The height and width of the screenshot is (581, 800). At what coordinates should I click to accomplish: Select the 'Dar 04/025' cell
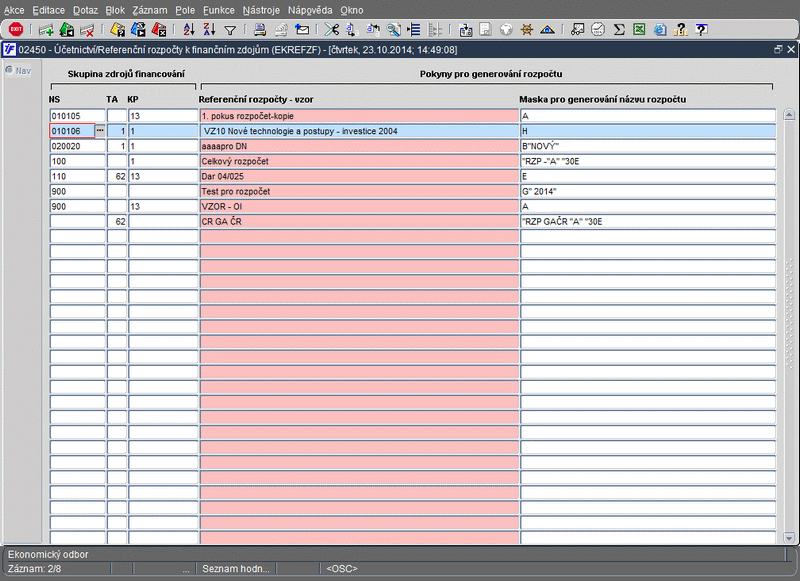359,176
